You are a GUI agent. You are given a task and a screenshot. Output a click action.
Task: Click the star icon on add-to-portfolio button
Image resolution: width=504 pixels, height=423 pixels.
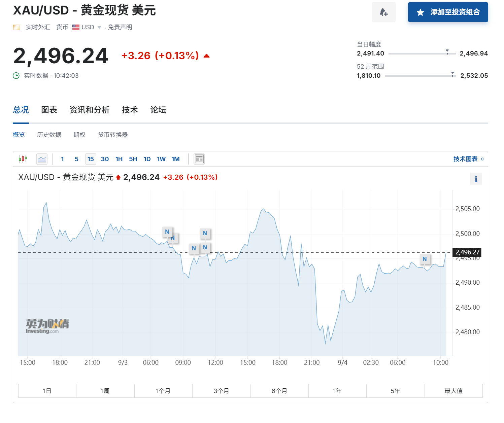click(x=420, y=12)
